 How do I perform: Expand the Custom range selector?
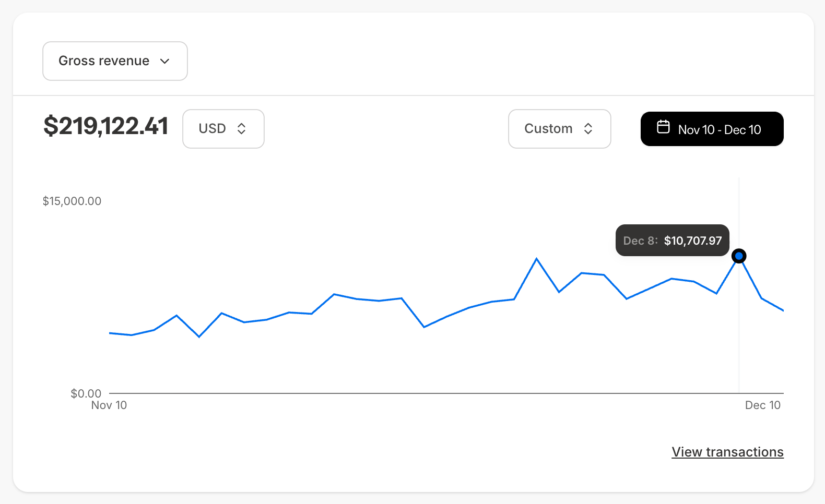[559, 129]
